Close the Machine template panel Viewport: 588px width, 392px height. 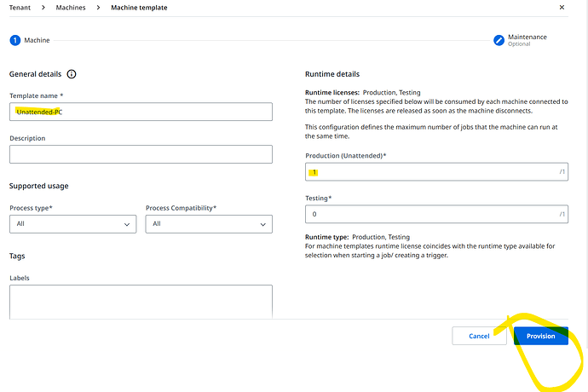tap(562, 7)
